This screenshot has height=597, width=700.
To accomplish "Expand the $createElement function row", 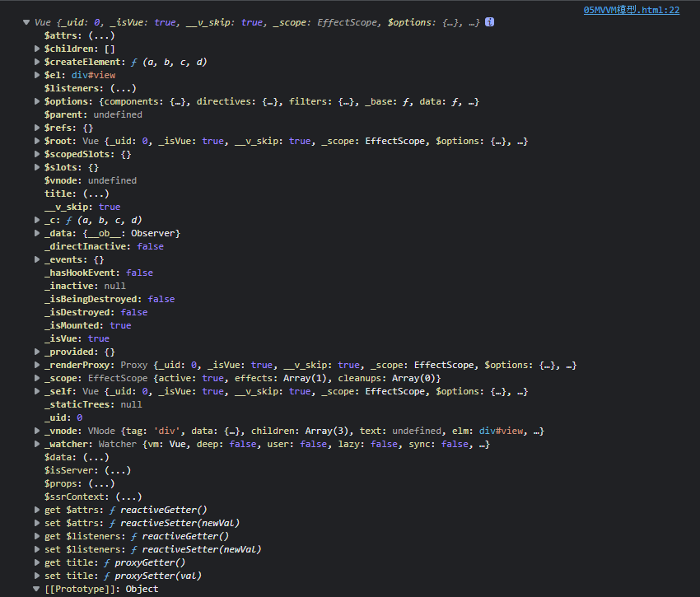I will [37, 62].
